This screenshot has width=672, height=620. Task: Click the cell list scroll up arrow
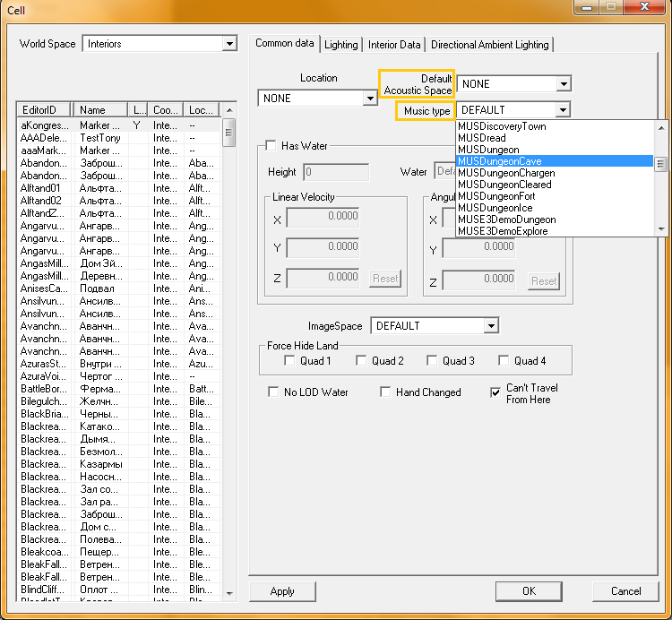(229, 110)
